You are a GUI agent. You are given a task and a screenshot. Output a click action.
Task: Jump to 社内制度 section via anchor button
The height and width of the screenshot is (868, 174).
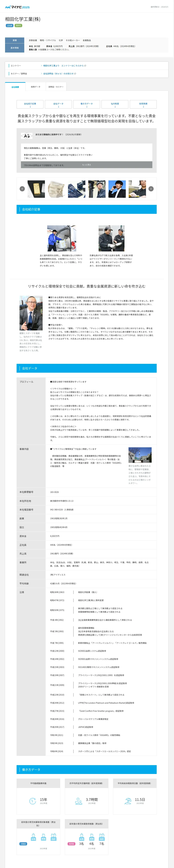(115, 104)
